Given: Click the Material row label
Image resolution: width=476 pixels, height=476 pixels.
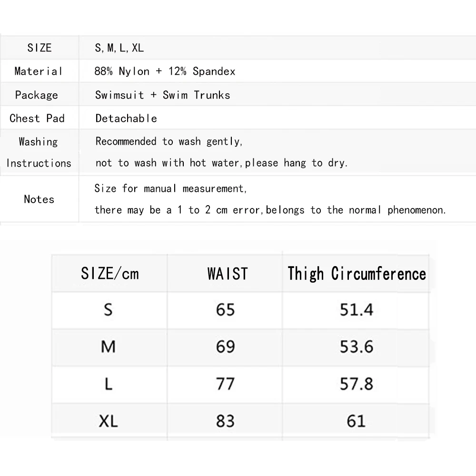Looking at the screenshot, I should (x=38, y=71).
